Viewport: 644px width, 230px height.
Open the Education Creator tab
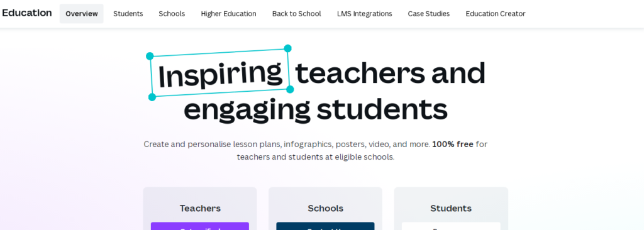496,14
